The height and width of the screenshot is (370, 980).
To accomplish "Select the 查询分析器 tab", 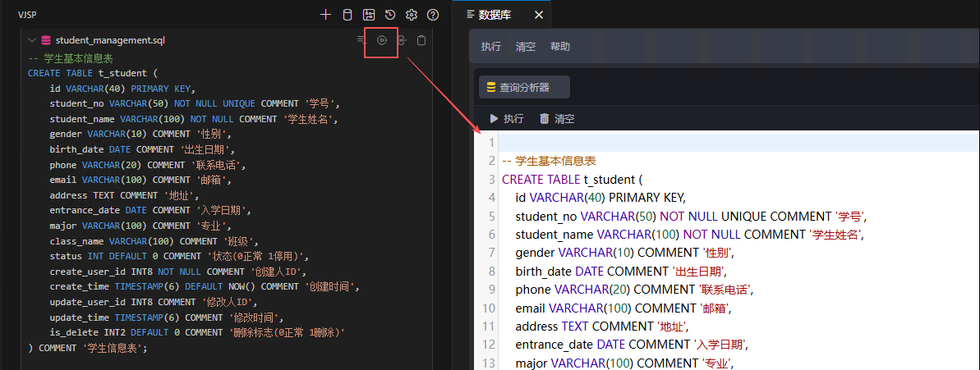I will coord(523,87).
